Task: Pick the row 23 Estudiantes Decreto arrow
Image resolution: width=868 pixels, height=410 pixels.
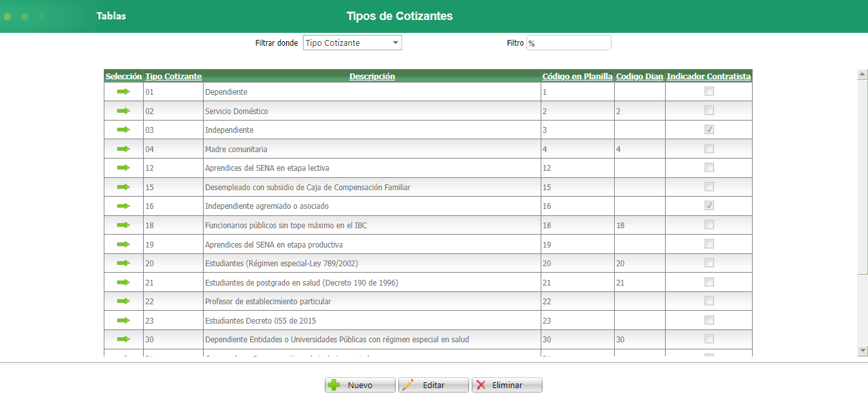Action: (123, 320)
